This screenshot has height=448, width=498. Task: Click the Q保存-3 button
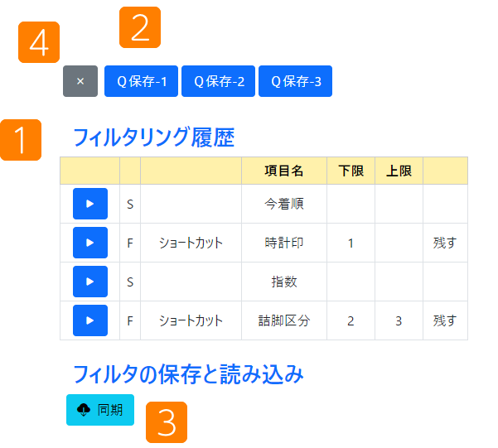click(x=295, y=81)
